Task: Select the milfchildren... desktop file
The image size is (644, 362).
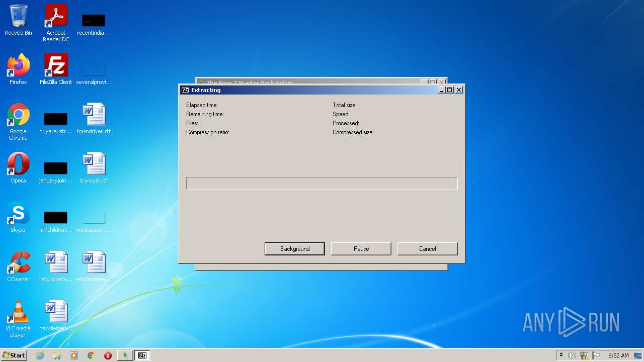Action: point(56,220)
